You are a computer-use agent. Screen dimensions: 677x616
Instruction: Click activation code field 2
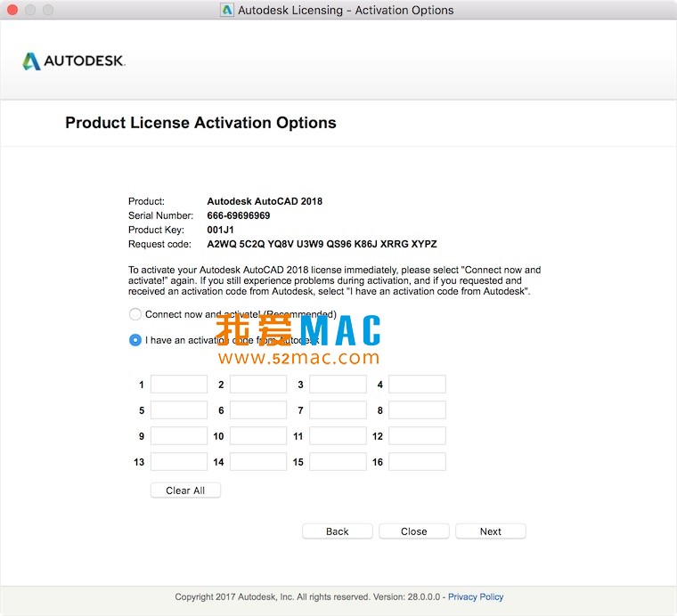(258, 384)
